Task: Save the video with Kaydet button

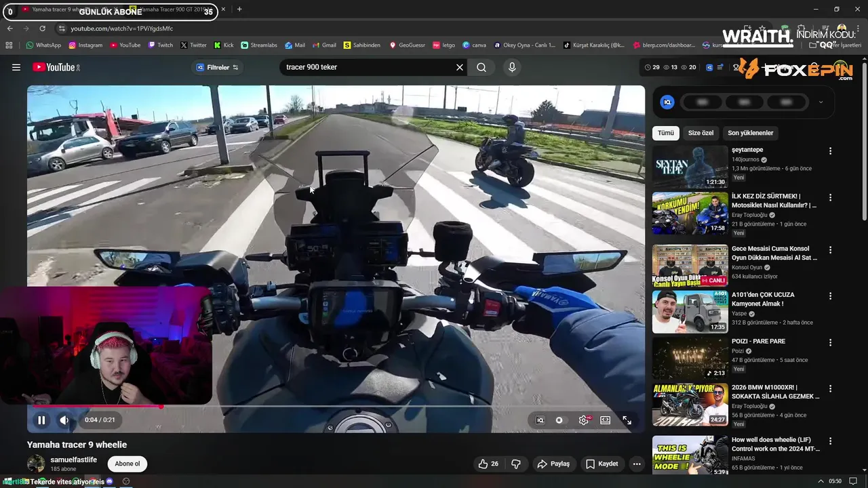Action: pyautogui.click(x=602, y=464)
